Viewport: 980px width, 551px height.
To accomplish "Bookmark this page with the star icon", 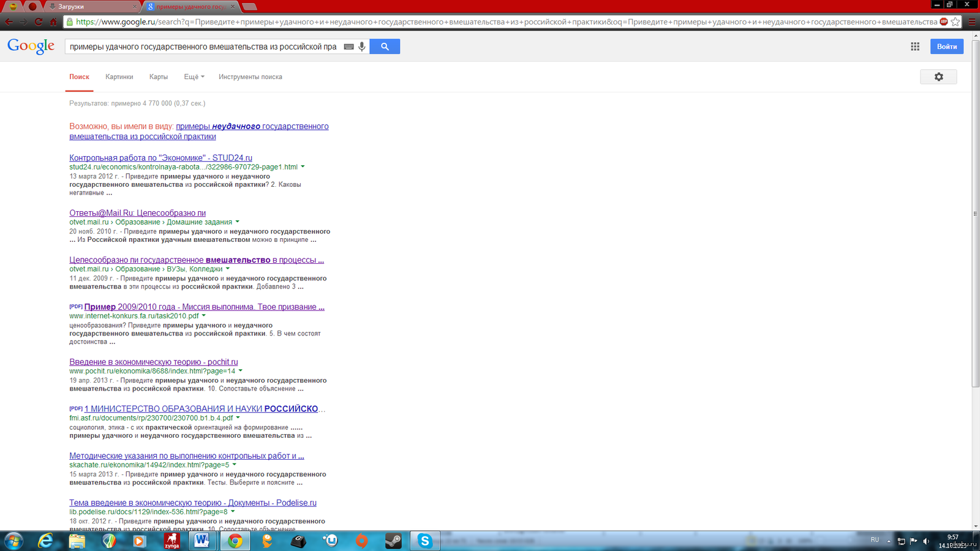I will [956, 22].
